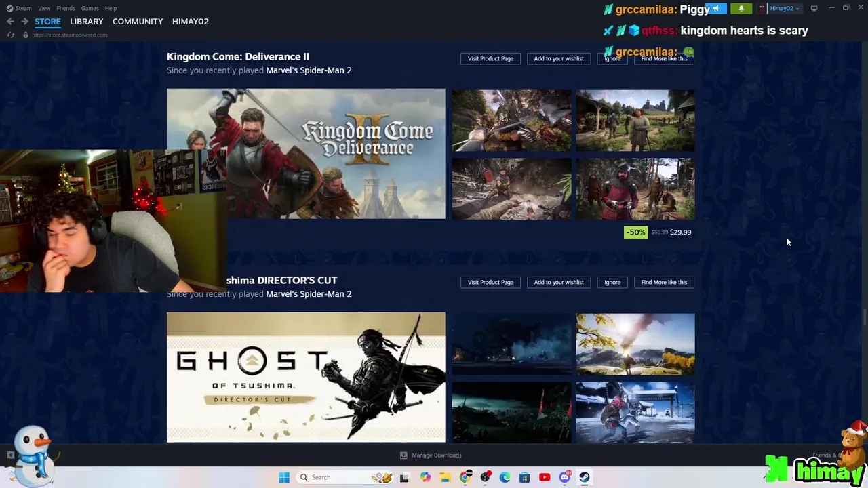Image resolution: width=868 pixels, height=488 pixels.
Task: Open the Games menu
Action: click(x=90, y=8)
